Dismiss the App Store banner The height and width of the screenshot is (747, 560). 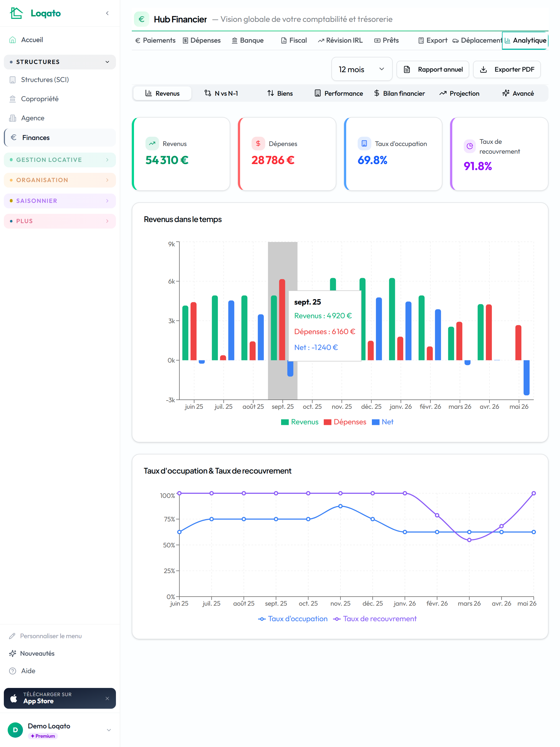tap(107, 698)
